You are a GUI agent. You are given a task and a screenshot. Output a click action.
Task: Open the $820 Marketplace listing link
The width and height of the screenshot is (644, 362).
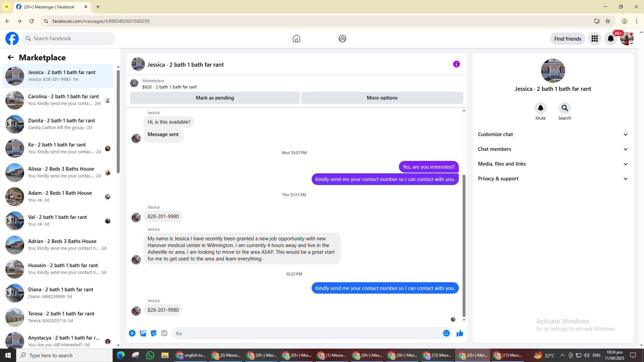point(169,87)
